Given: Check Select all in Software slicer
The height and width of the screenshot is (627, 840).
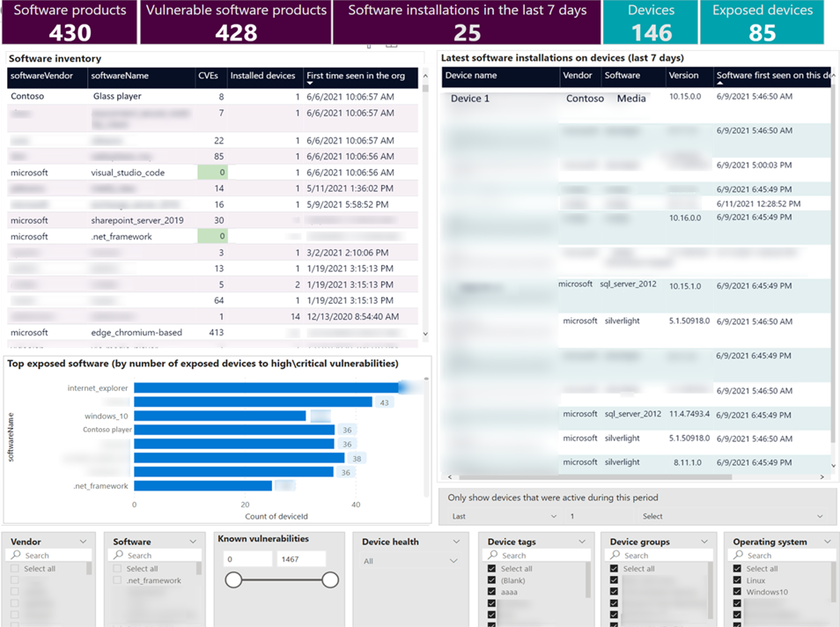Looking at the screenshot, I should 117,569.
